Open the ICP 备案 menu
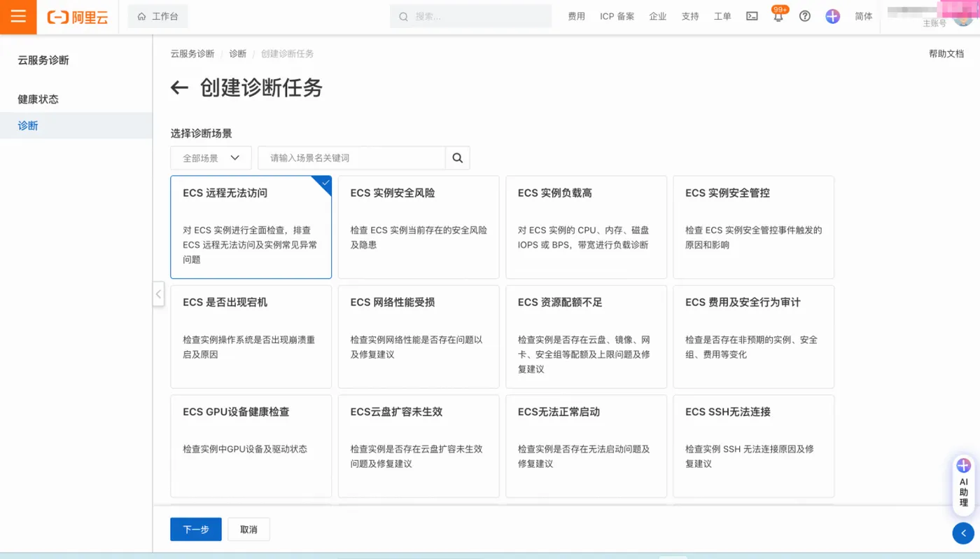Viewport: 980px width, 559px height. [x=617, y=16]
